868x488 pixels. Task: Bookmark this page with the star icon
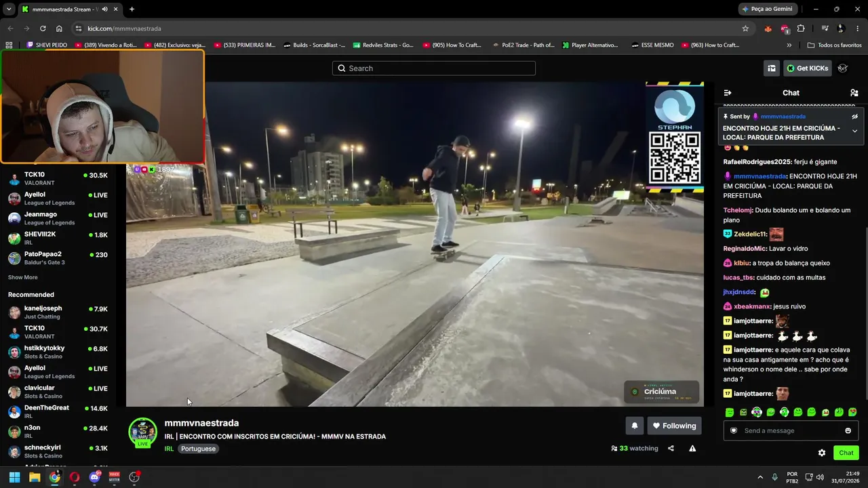tap(745, 28)
